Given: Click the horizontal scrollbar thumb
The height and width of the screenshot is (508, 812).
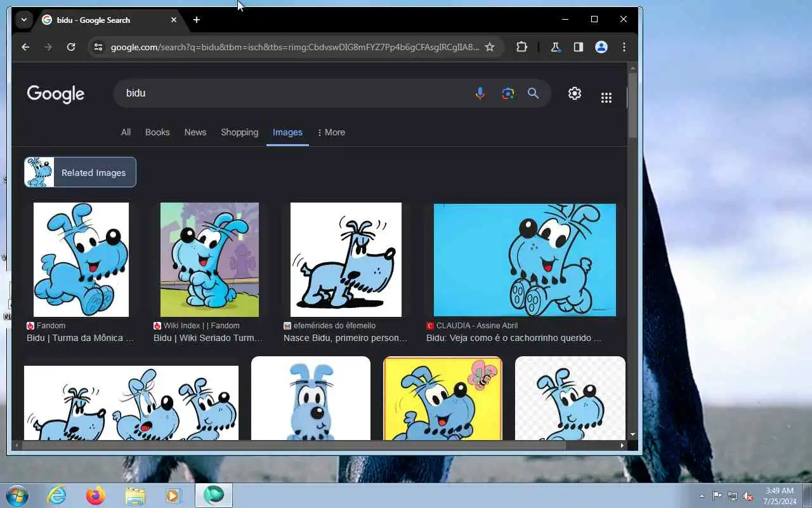Looking at the screenshot, I should pyautogui.click(x=293, y=446).
